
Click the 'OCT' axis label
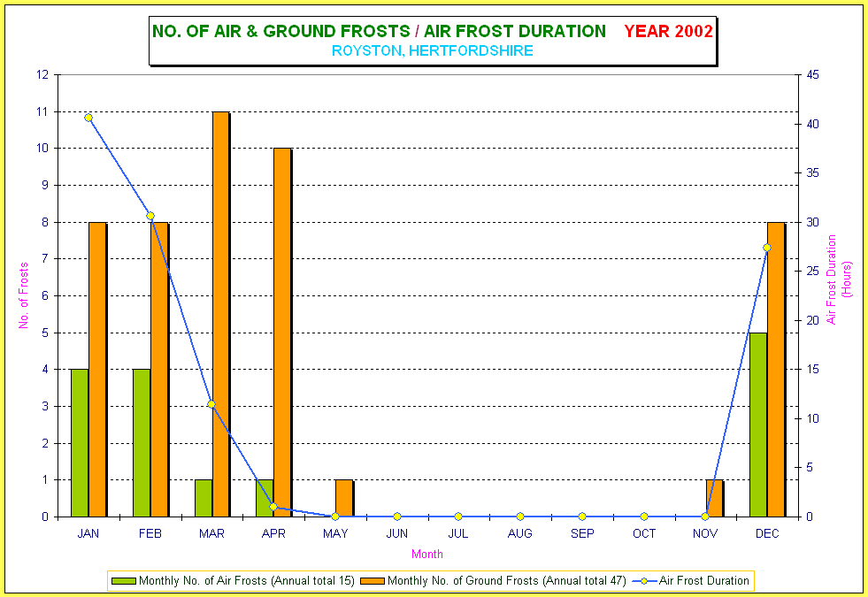(644, 533)
